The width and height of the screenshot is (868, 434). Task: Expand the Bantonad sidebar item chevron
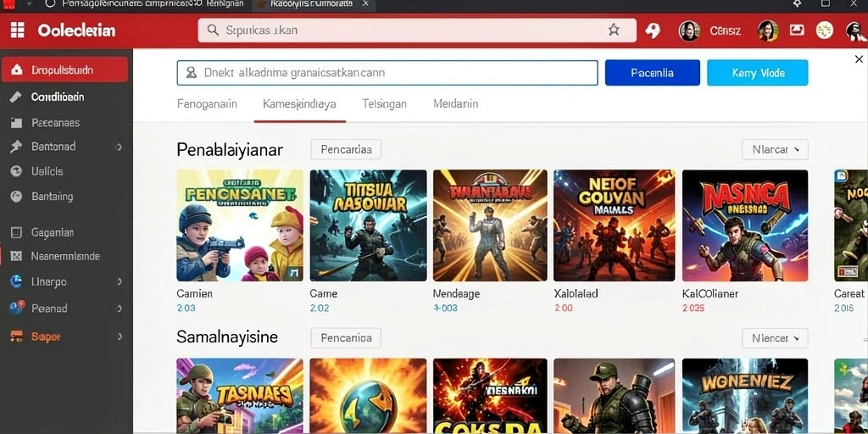point(119,147)
